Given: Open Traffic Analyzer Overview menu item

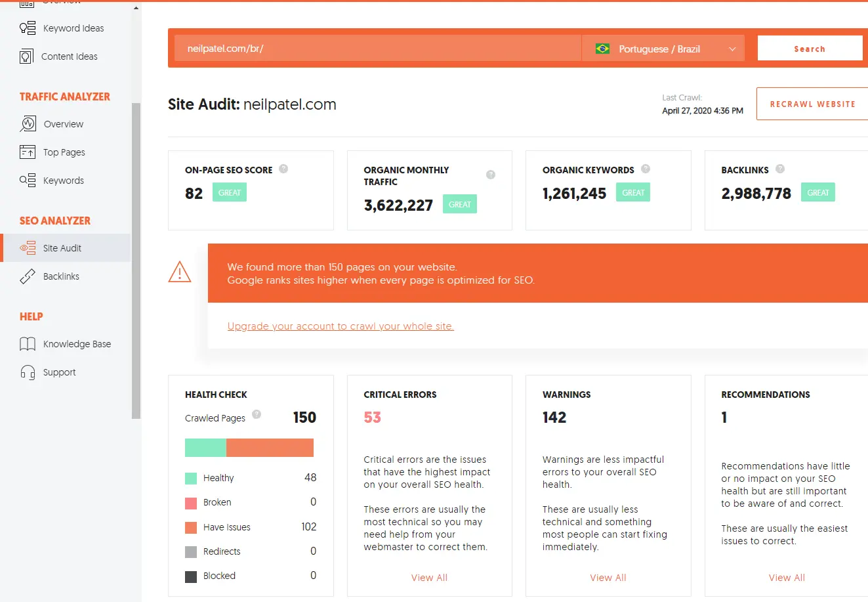Looking at the screenshot, I should [63, 124].
